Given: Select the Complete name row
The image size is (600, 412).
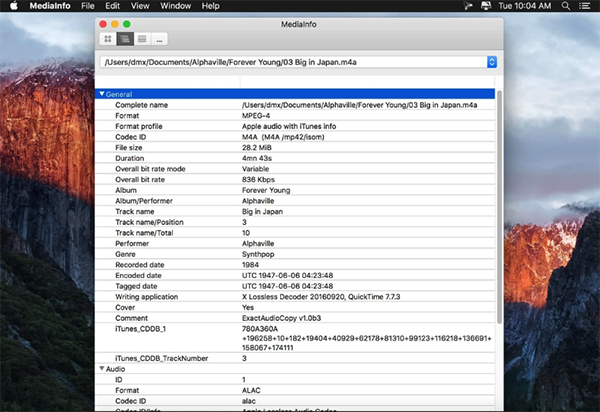Looking at the screenshot, I should pos(295,105).
